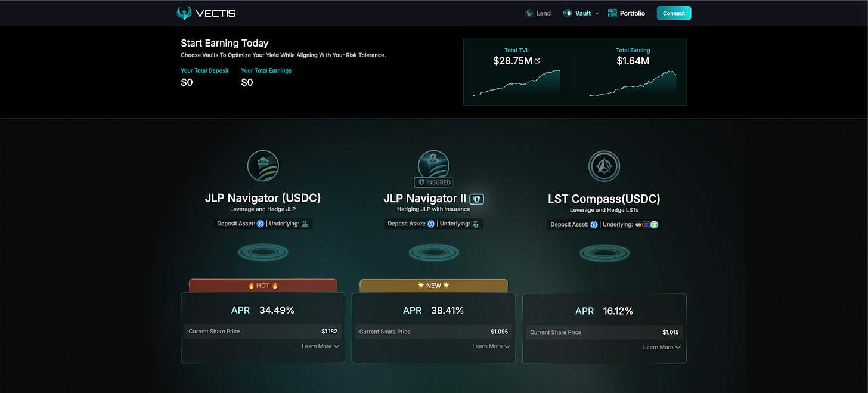
Task: Expand the Vault dropdown chevron
Action: tap(597, 13)
